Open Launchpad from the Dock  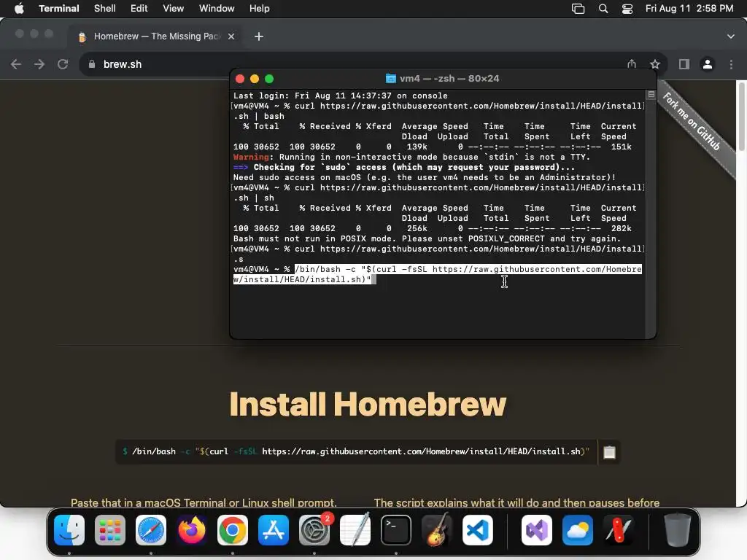(110, 530)
